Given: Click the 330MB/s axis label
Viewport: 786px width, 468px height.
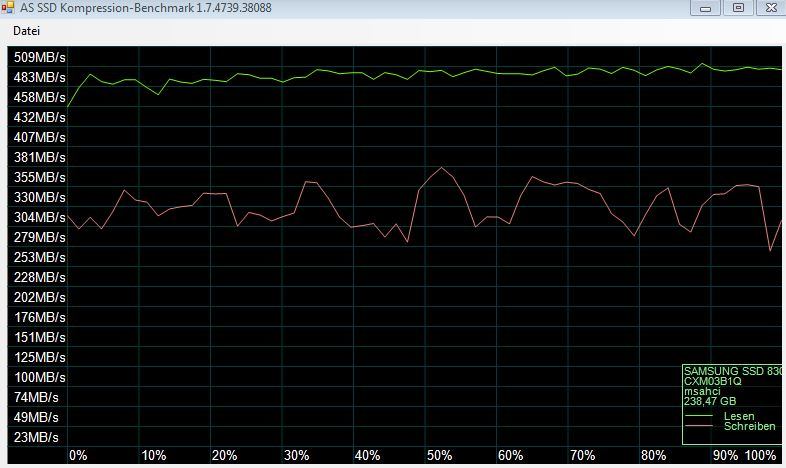Looking at the screenshot, I should pos(40,197).
